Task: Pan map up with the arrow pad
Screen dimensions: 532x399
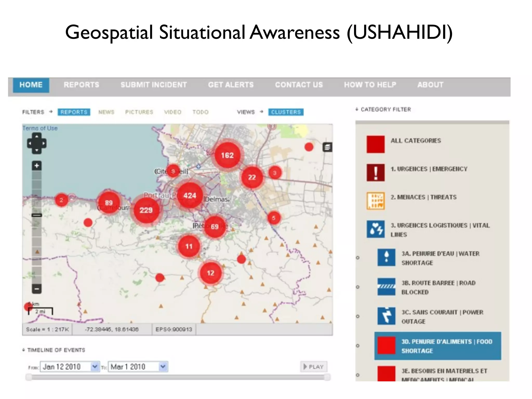Action: [37, 136]
